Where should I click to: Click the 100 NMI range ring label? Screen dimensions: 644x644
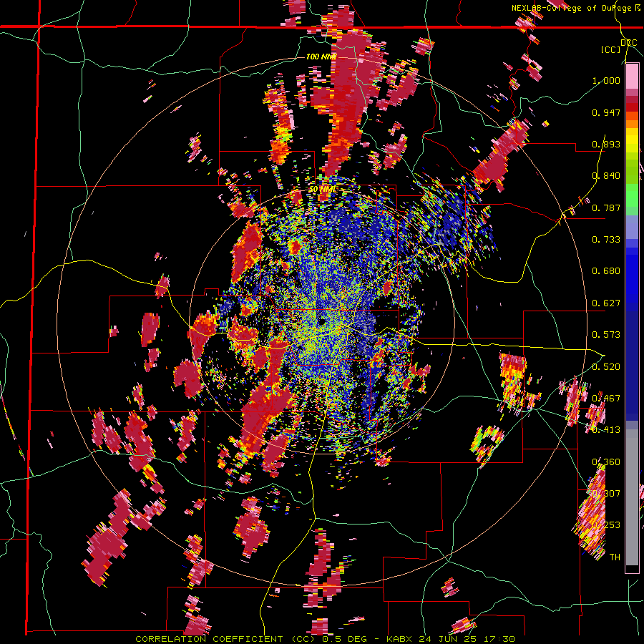(x=321, y=57)
